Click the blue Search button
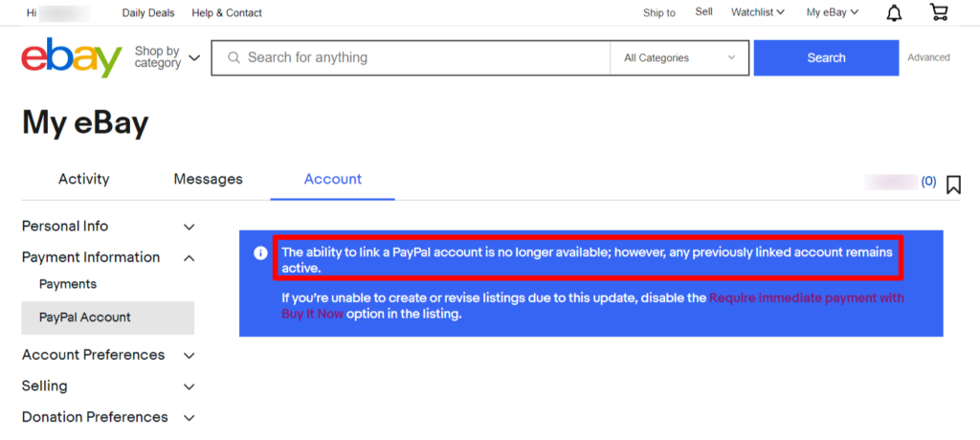The height and width of the screenshot is (440, 980). [826, 57]
